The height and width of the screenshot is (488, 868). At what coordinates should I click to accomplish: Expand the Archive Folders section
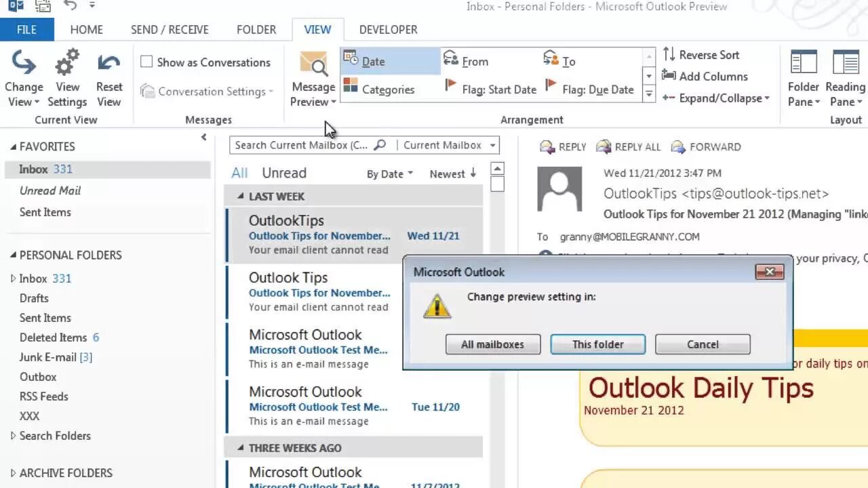13,473
